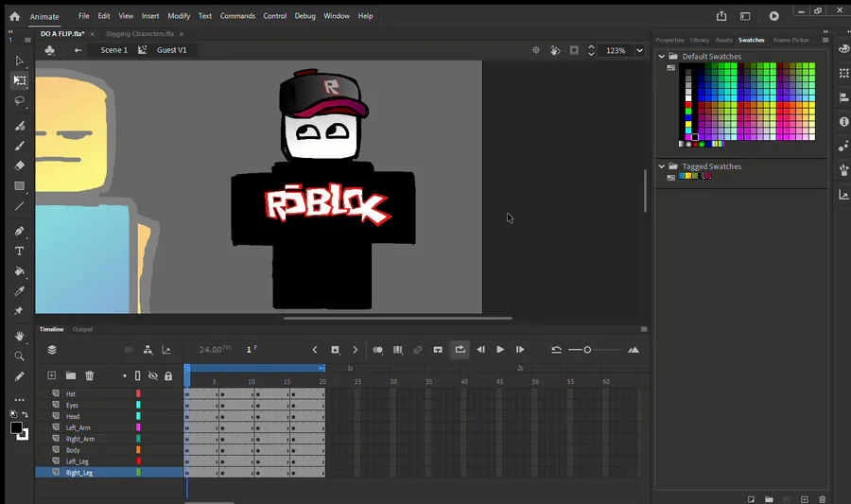Select the Rectangle tool
Viewport: 851px width, 504px height.
[x=20, y=186]
